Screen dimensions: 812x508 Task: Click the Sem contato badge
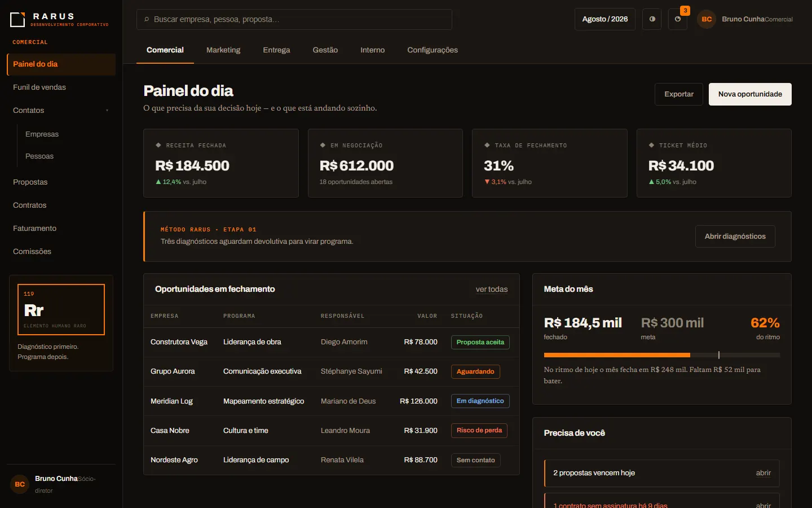[476, 460]
